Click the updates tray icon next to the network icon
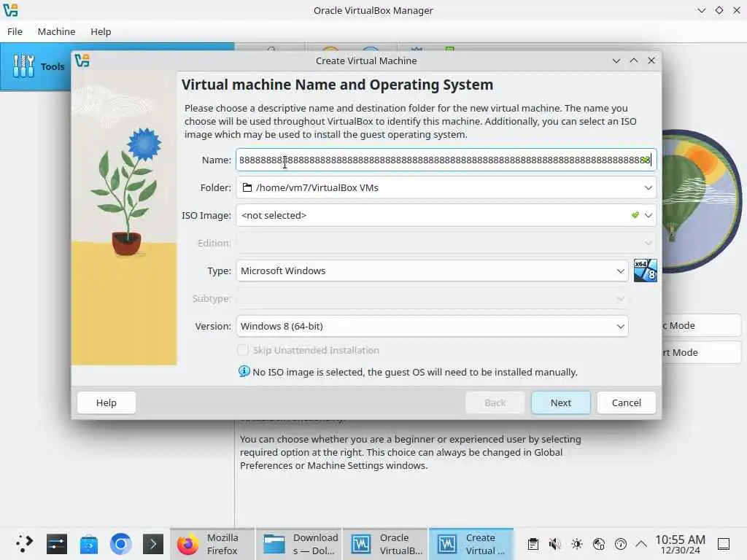Image resolution: width=747 pixels, height=560 pixels. pyautogui.click(x=620, y=544)
